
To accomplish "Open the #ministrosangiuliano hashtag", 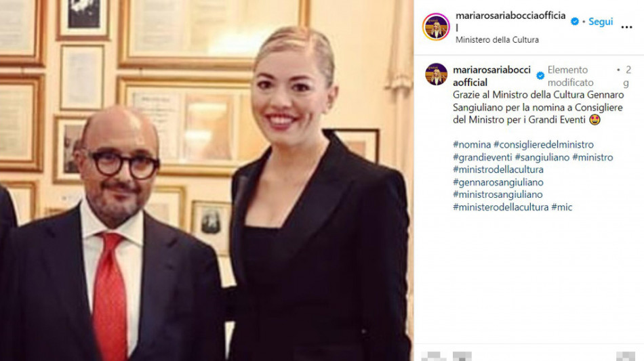I will [498, 194].
